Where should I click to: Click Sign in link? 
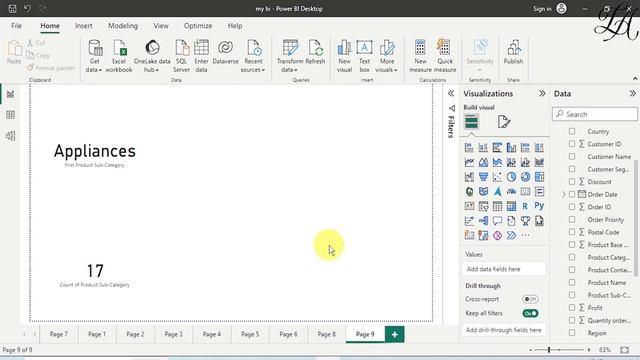pos(542,9)
